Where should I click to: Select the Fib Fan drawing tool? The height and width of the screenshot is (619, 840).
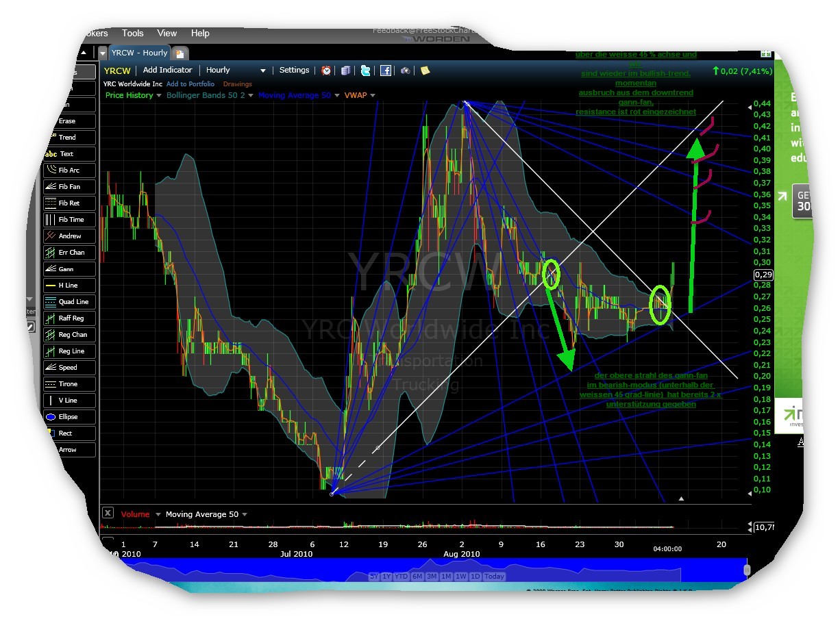click(69, 186)
